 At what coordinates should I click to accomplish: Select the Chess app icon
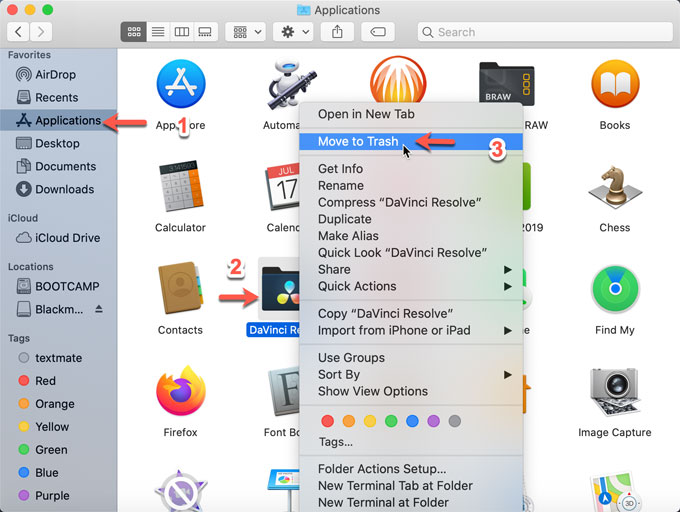point(615,186)
